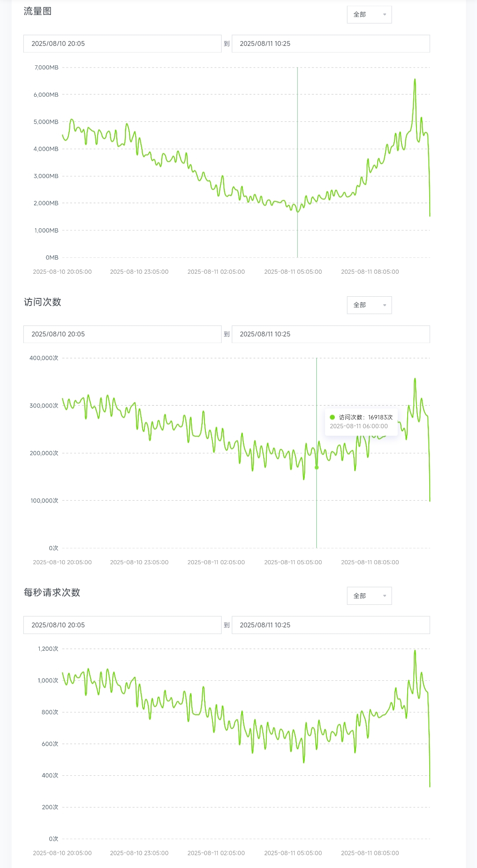
Task: Click the traffic peak above 6,000MB
Action: click(415, 80)
